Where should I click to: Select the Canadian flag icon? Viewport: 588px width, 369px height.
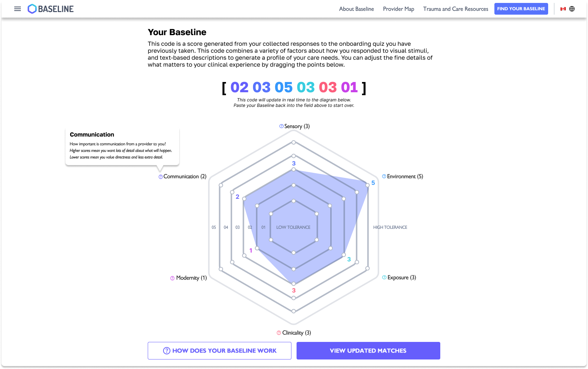[x=563, y=9]
